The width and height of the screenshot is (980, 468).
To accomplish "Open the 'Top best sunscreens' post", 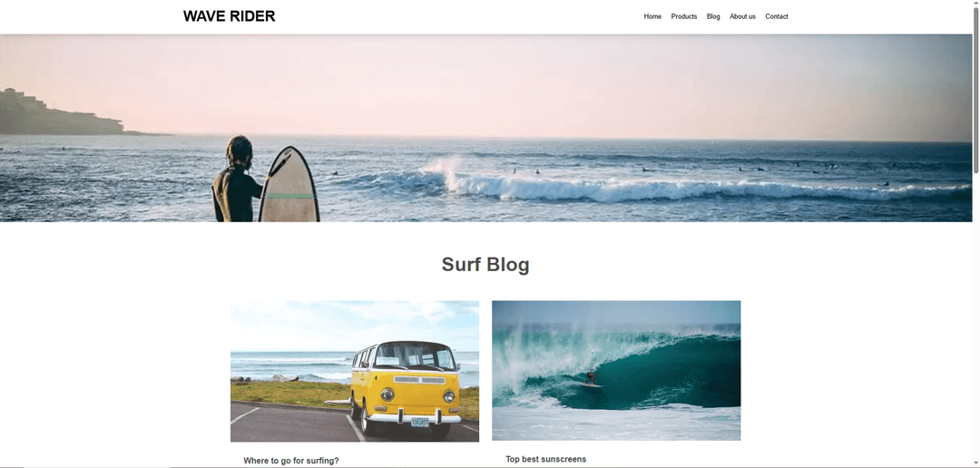I will [x=546, y=459].
